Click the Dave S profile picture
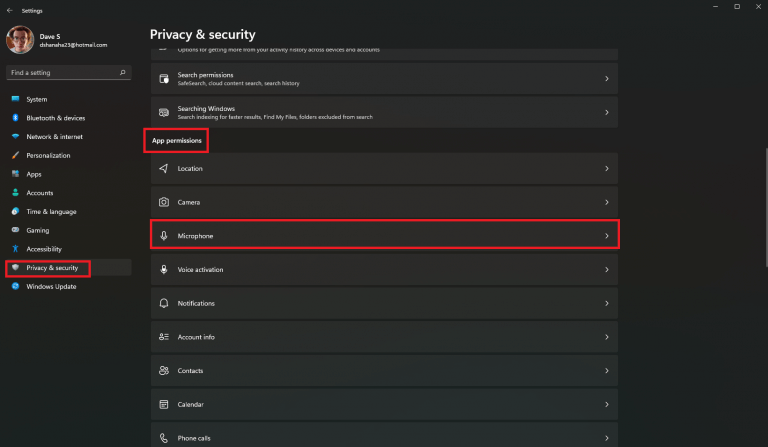The image size is (768, 447). click(17, 39)
